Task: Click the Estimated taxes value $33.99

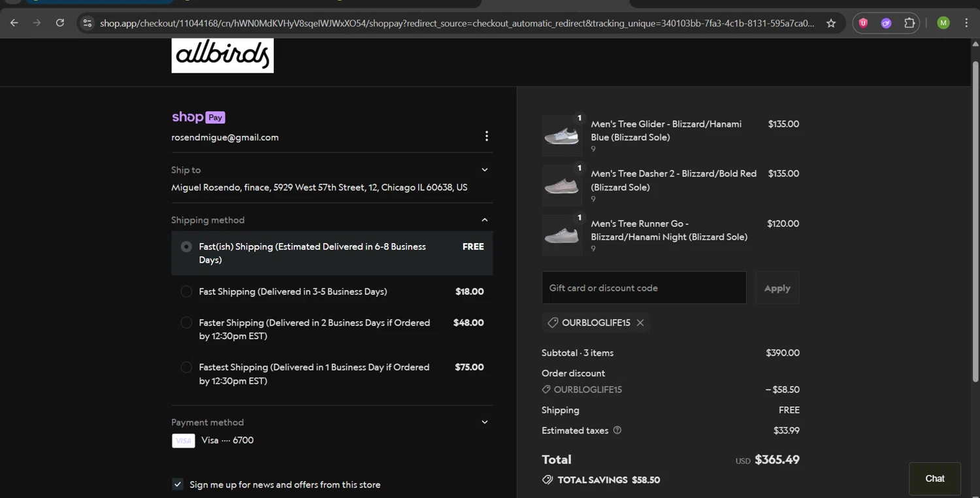Action: coord(787,431)
